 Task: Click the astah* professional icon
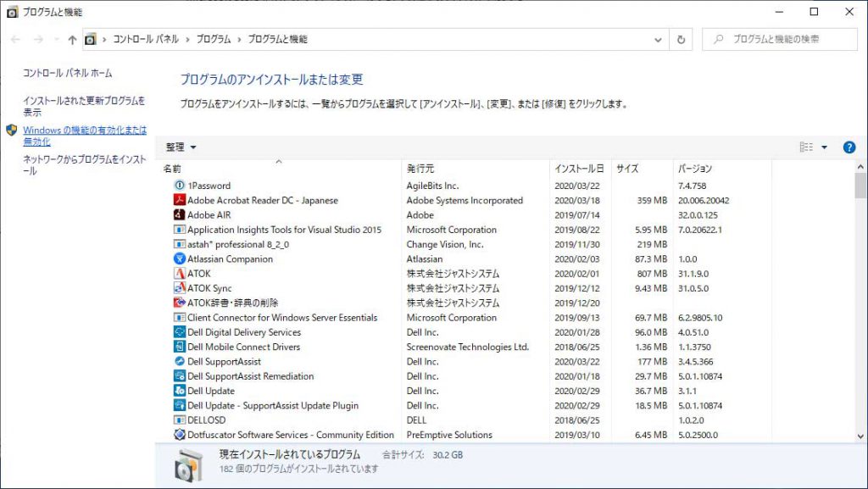[180, 244]
